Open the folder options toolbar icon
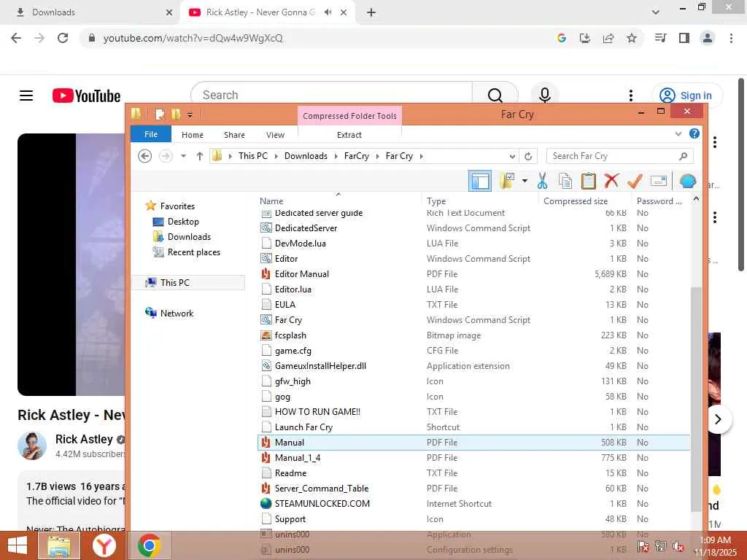This screenshot has width=747, height=560. tap(507, 181)
